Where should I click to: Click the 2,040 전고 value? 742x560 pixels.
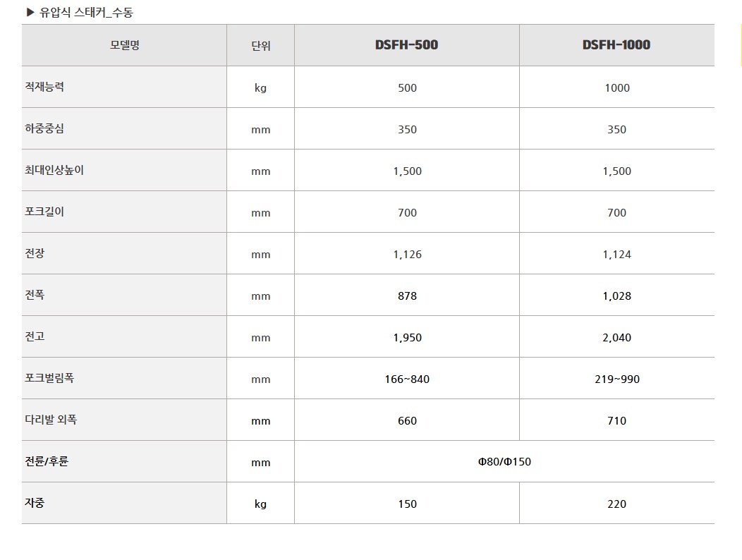click(616, 338)
